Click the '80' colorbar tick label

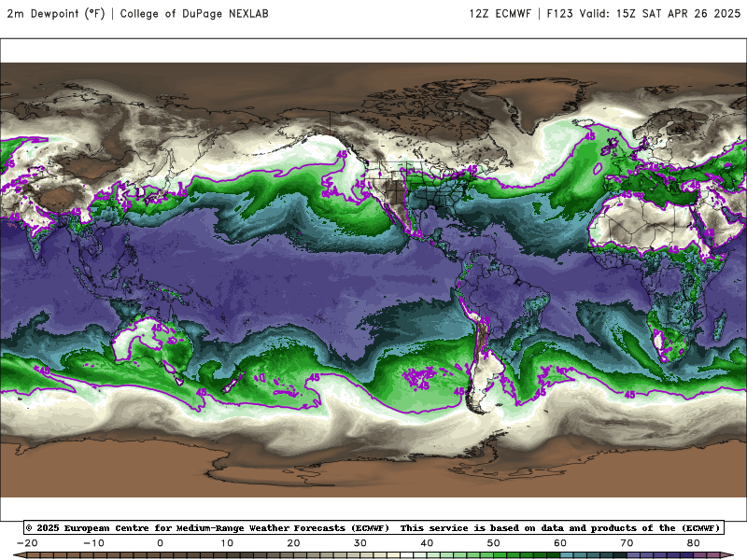tap(694, 543)
